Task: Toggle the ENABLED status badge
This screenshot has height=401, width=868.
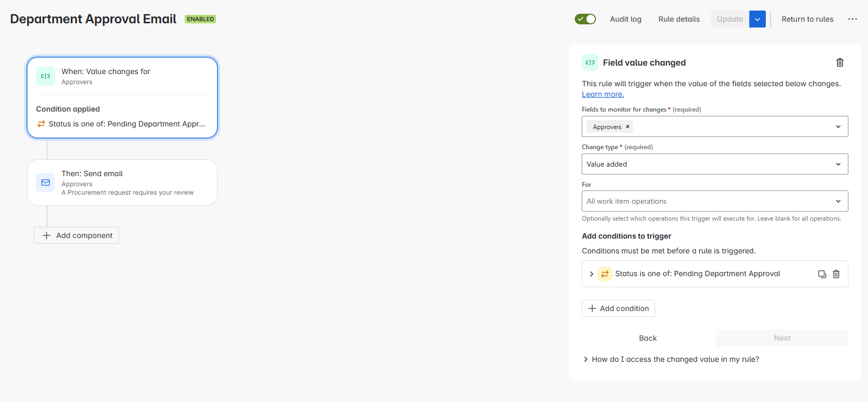Action: click(200, 19)
